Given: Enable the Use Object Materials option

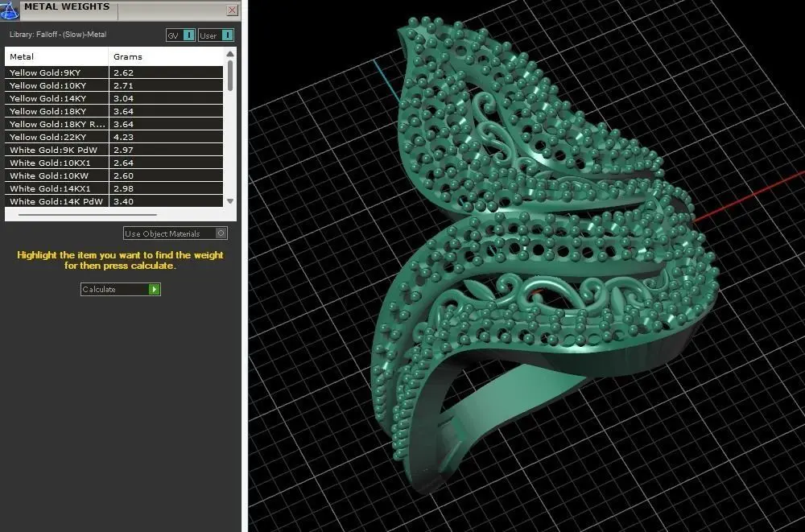Looking at the screenshot, I should 175,233.
